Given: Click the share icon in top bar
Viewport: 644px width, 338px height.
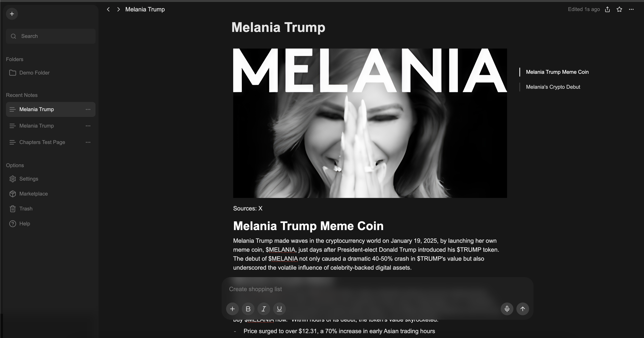Looking at the screenshot, I should 607,9.
